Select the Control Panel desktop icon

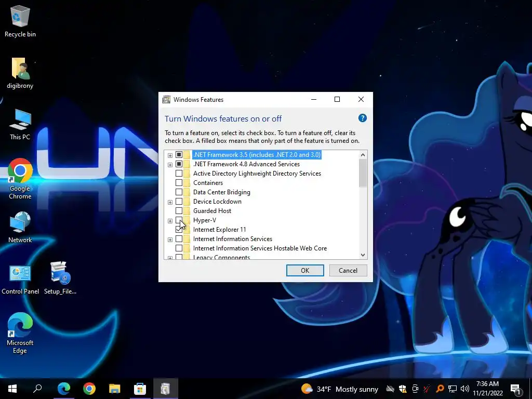tap(20, 280)
